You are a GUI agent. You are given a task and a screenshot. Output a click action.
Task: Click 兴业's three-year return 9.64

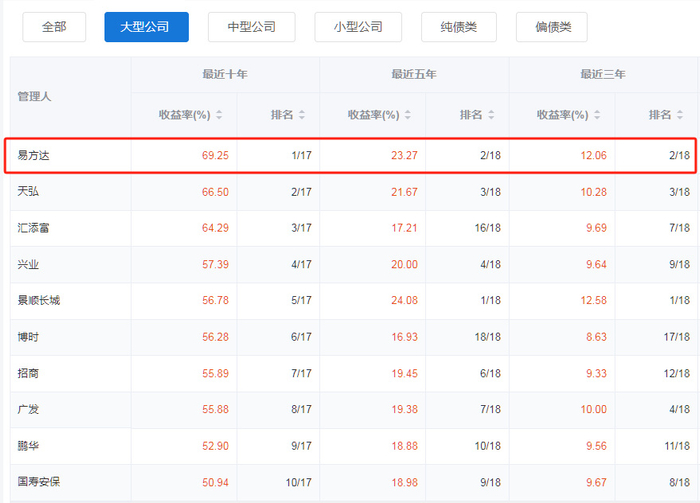596,264
